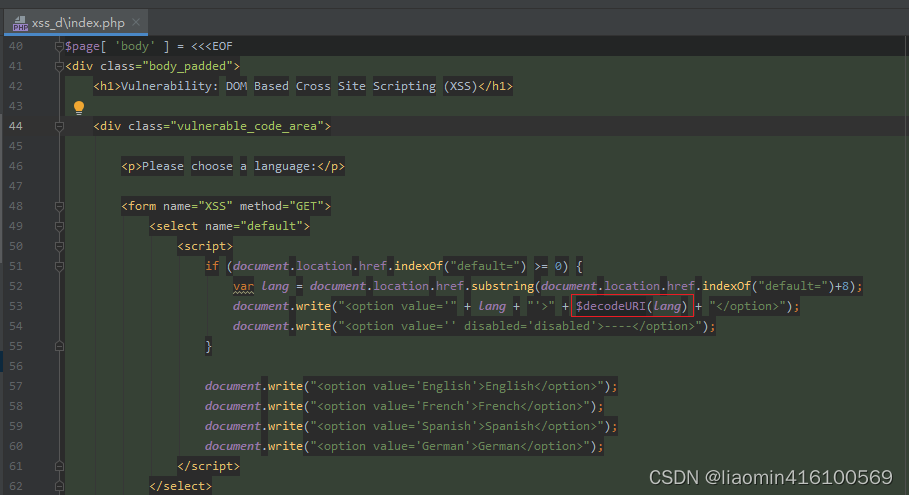
Task: Click line number 57 in the gutter
Action: pos(16,386)
